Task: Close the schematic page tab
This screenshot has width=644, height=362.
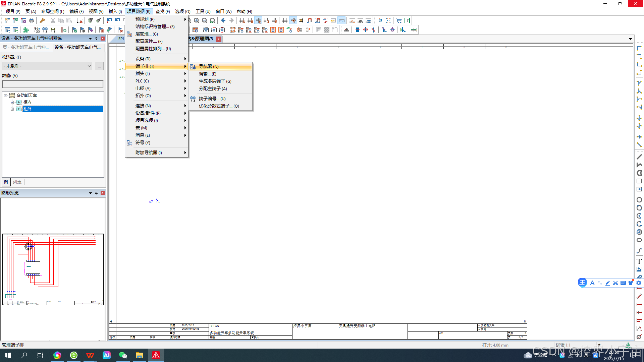Action: (x=219, y=39)
